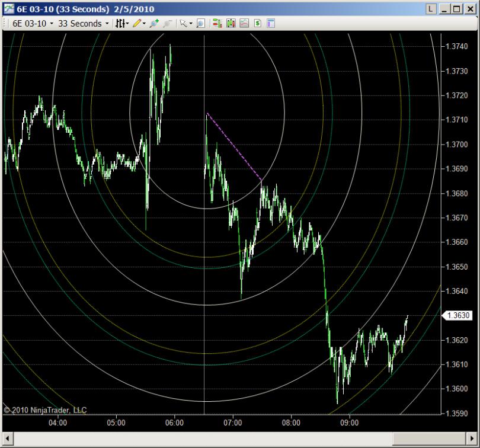Open the 33 Seconds interval dropdown
This screenshot has height=448, width=480.
(84, 24)
